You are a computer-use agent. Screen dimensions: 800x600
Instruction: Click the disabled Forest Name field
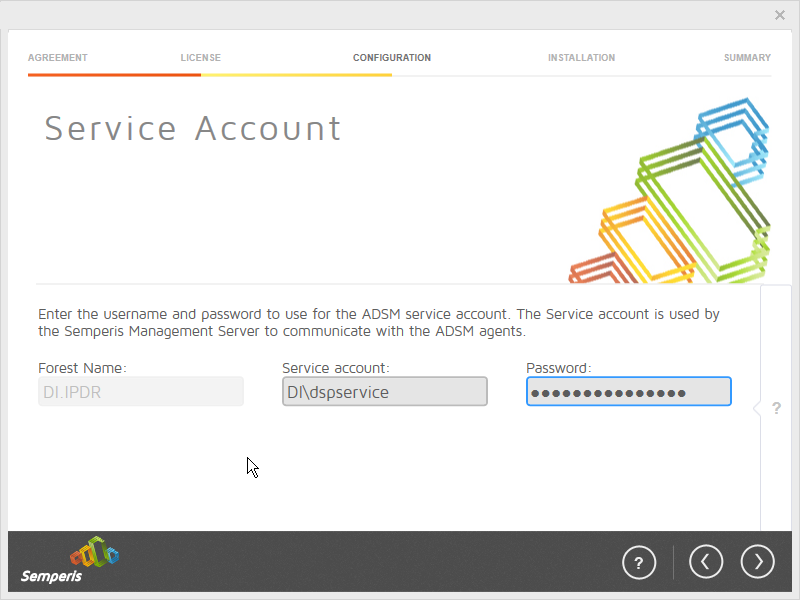coord(140,392)
